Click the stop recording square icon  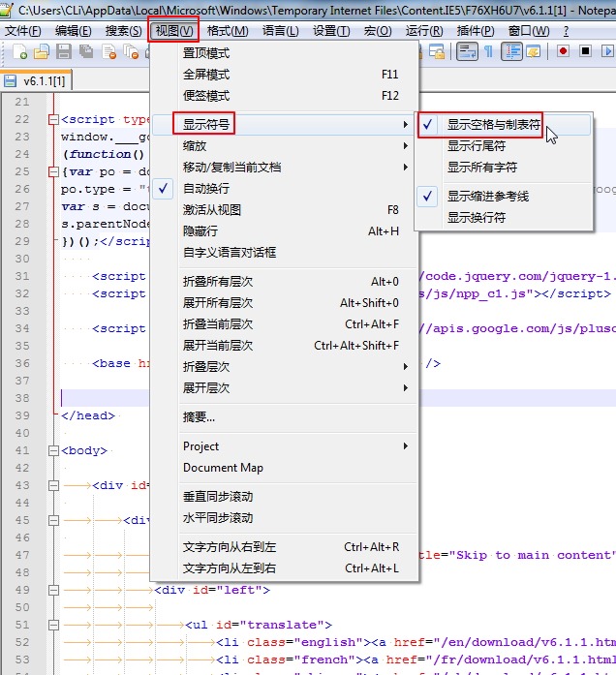585,51
